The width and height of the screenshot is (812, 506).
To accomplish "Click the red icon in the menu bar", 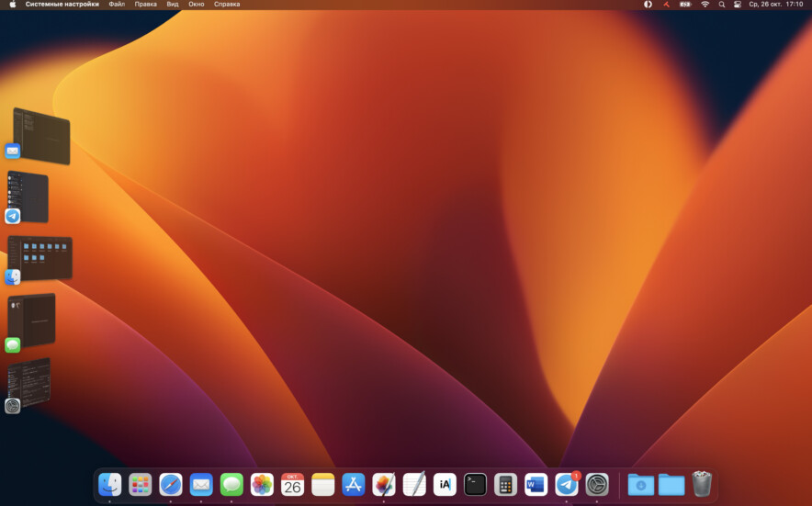I will pos(667,5).
